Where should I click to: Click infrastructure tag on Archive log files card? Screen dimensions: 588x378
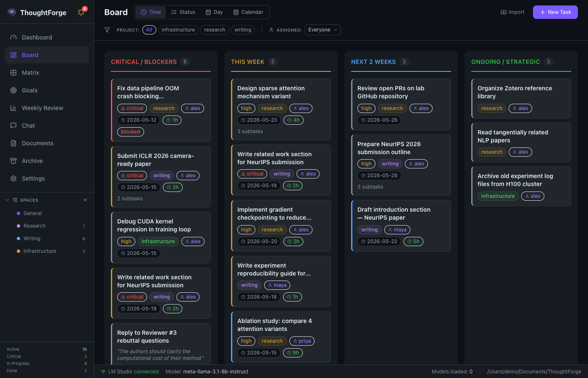498,196
